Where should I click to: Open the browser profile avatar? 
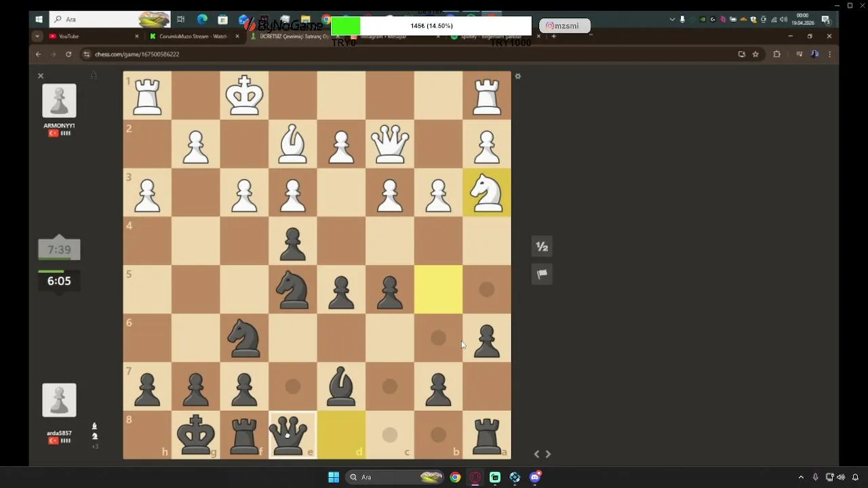pos(814,54)
